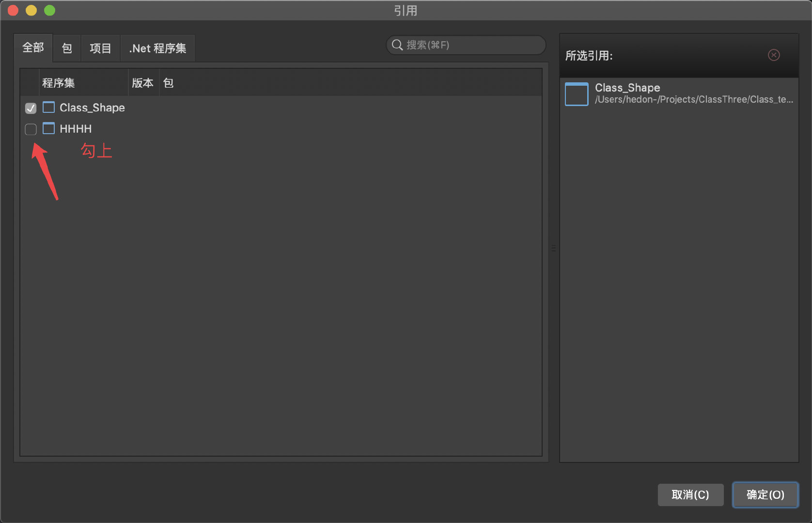Screen dimensions: 812x523
Task: Select the HHHH row name
Action: [x=76, y=129]
